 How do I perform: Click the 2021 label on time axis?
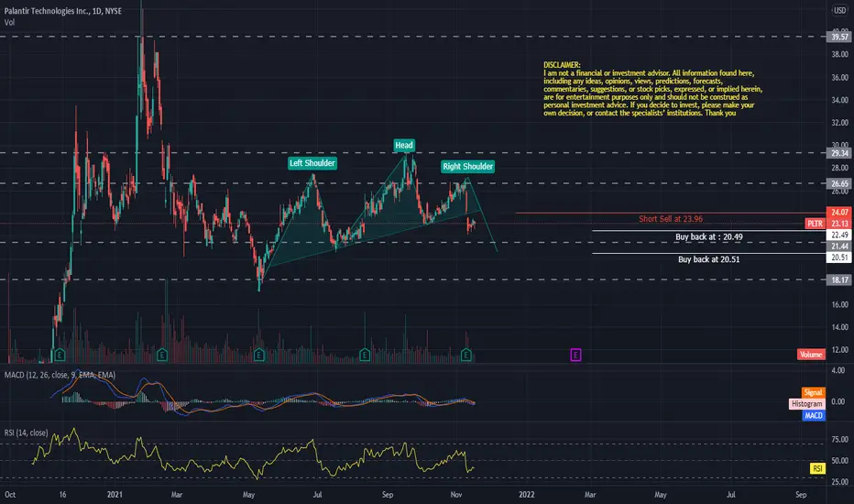(x=115, y=495)
